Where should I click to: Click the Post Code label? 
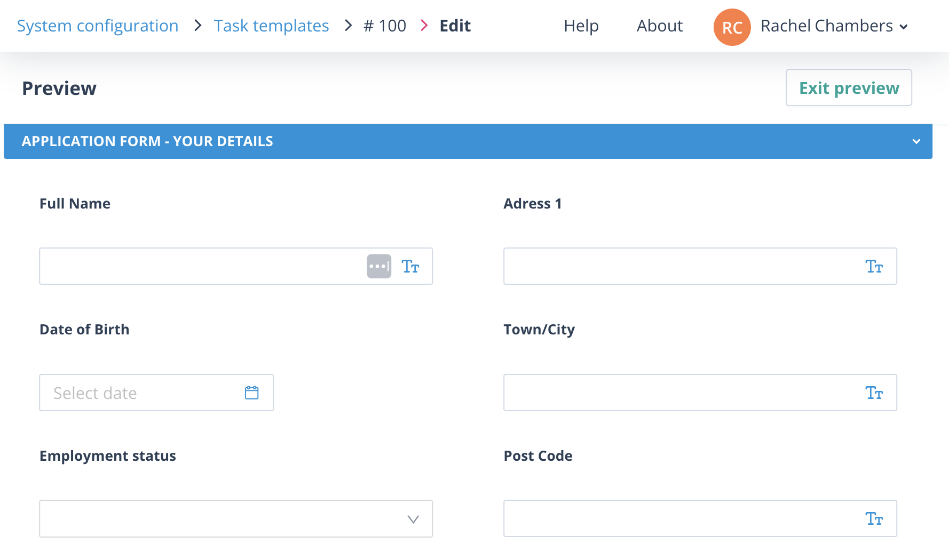pyautogui.click(x=538, y=455)
